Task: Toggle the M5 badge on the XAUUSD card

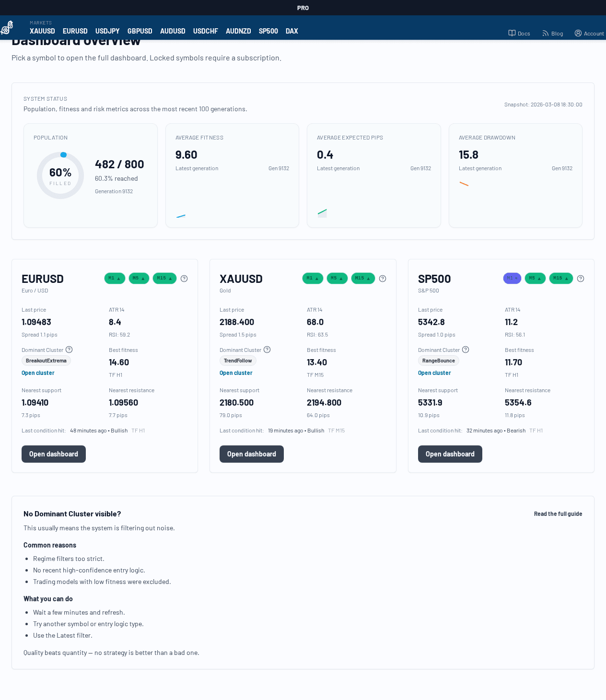Action: point(337,278)
